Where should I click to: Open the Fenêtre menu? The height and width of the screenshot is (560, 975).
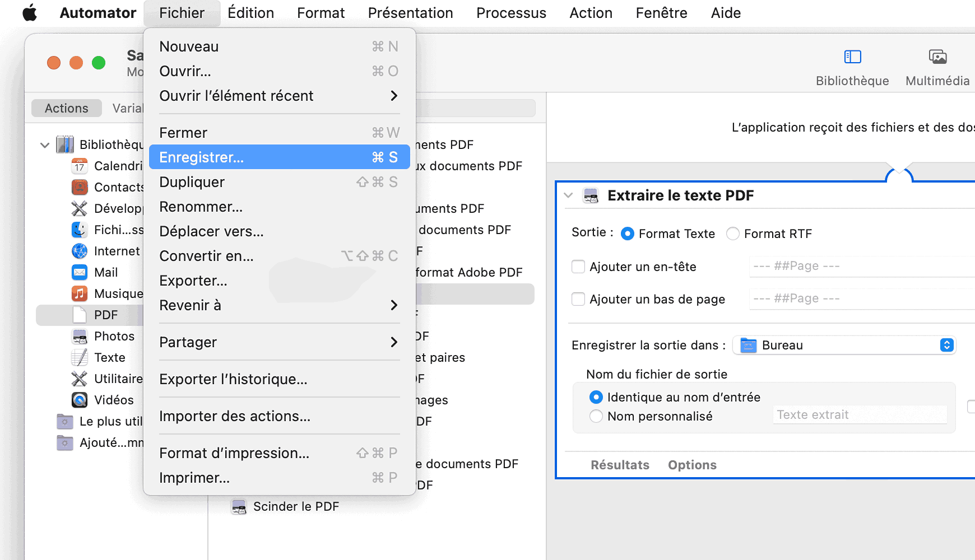point(661,13)
